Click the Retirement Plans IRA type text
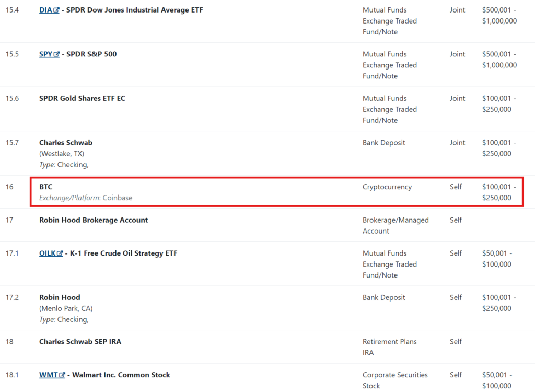535x392 pixels. click(x=389, y=347)
